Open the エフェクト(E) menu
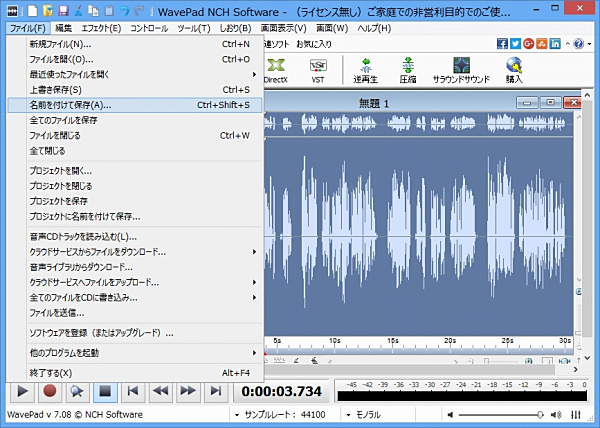This screenshot has height=428, width=600. pyautogui.click(x=101, y=28)
